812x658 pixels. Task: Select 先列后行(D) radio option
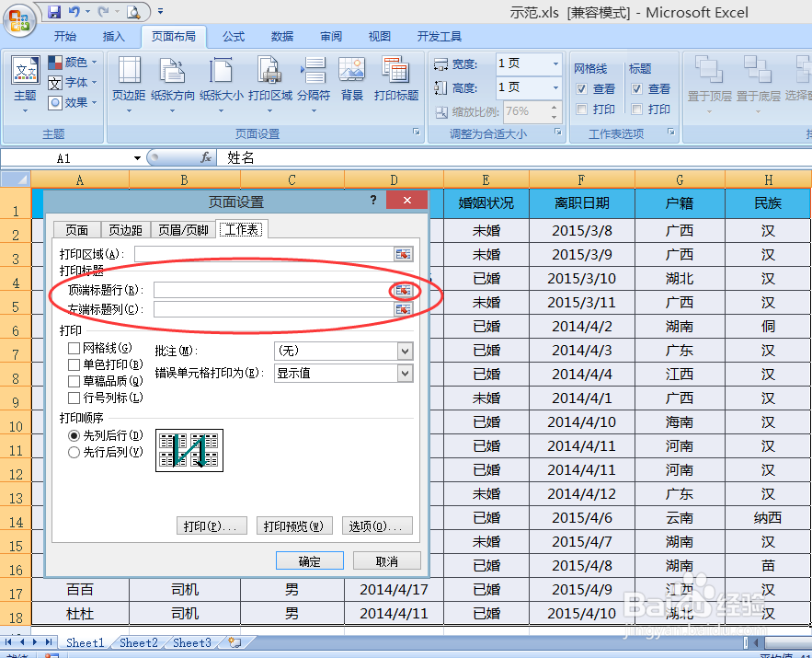tap(74, 435)
